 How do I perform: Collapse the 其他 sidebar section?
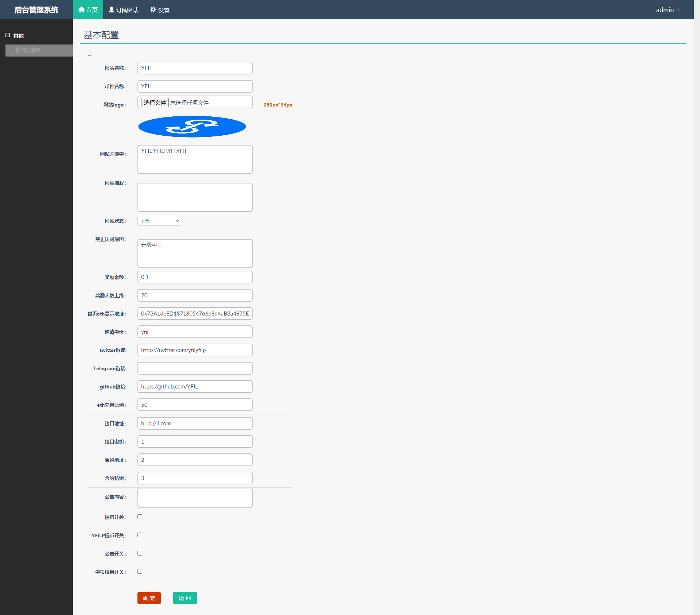tap(8, 35)
